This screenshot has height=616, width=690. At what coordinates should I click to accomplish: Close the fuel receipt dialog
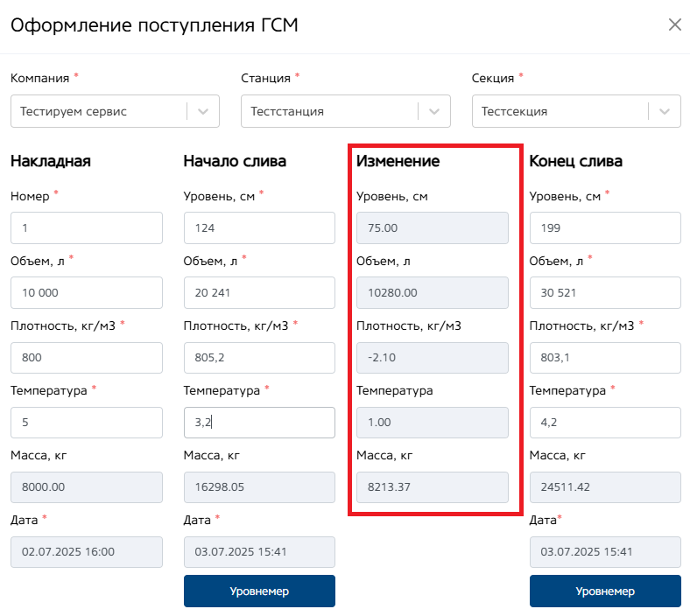pos(674,24)
